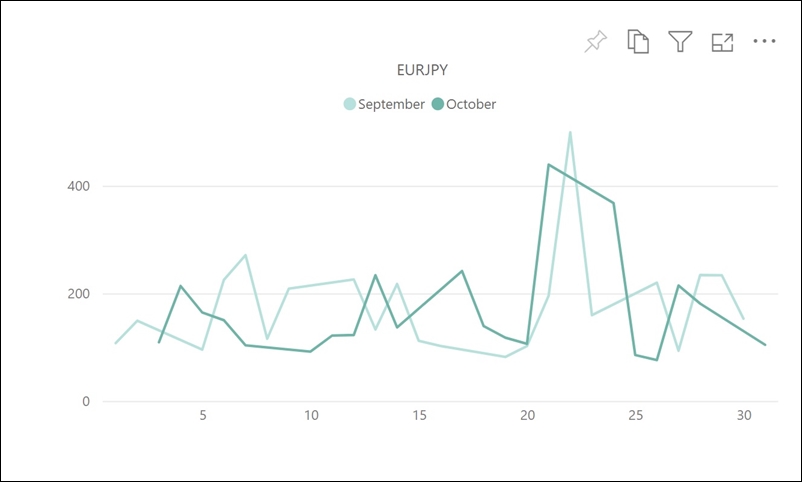Image resolution: width=802 pixels, height=482 pixels.
Task: Click x-axis label 20
Action: point(527,415)
